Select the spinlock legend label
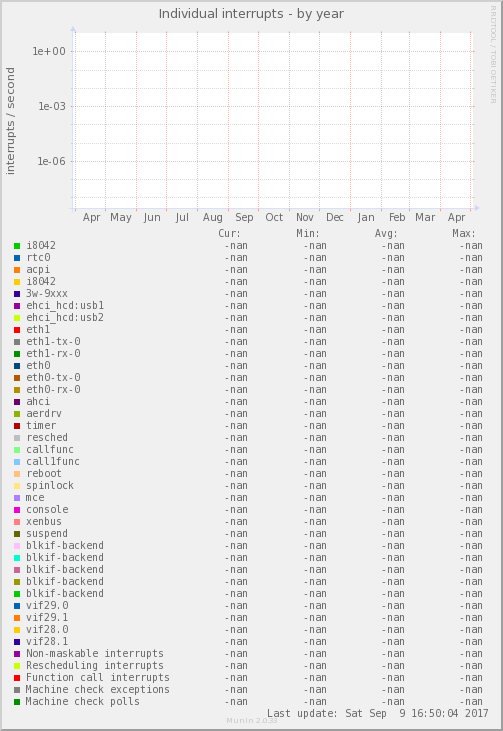The width and height of the screenshot is (503, 731). coord(50,485)
